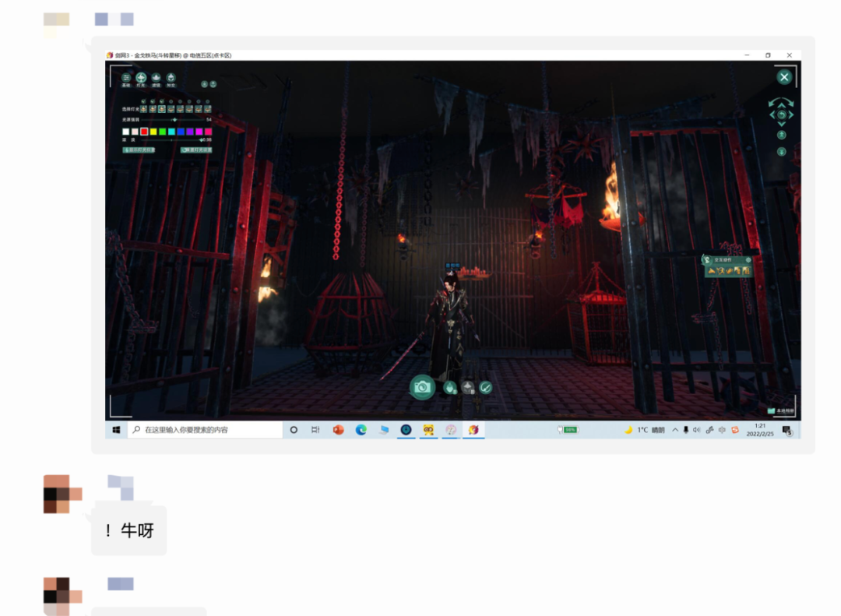
Task: Click the 显示灯光位置 button
Action: coord(139,150)
